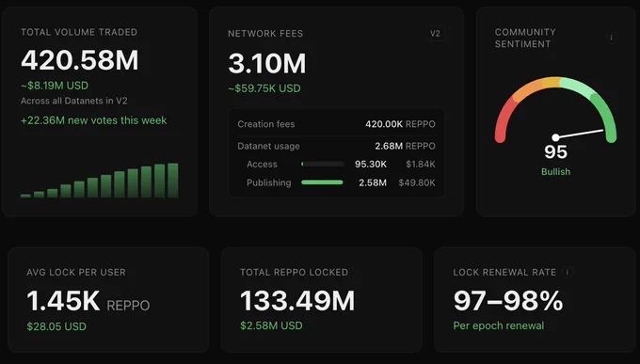Click the 1.45K average lock value
Viewport: 640px width, 364px height.
pos(63,301)
